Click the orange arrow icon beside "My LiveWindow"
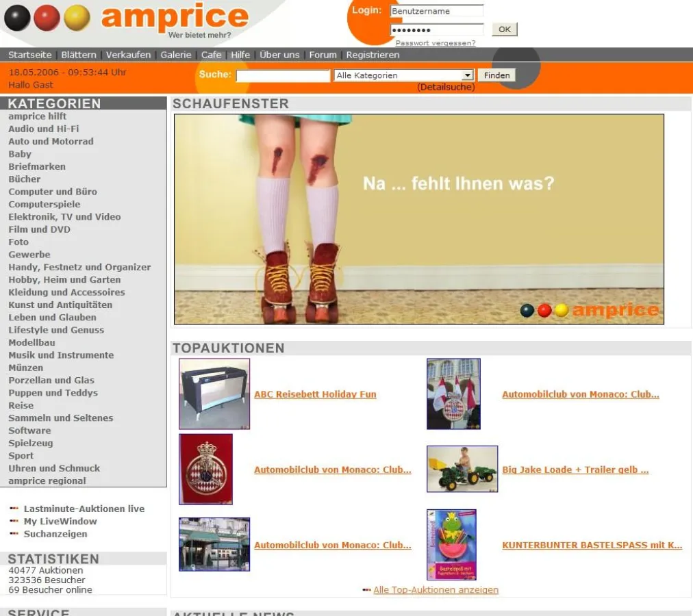 [14, 522]
